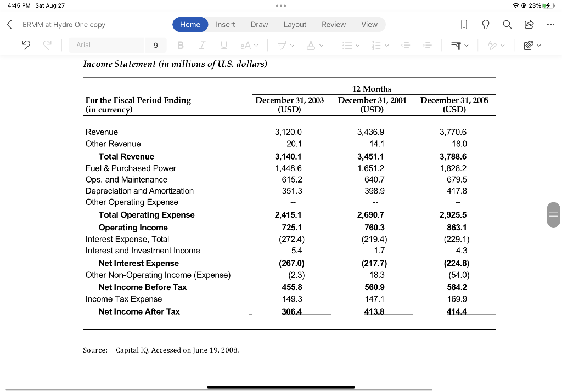Click the font size field showing 9
Image resolution: width=562 pixels, height=392 pixels.
coord(155,44)
